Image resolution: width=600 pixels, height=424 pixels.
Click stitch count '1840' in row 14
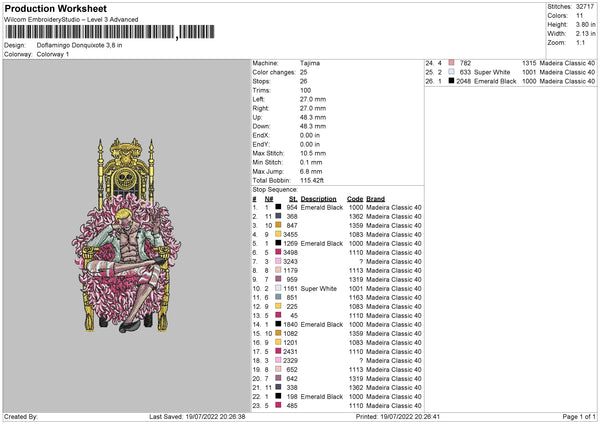pos(290,325)
